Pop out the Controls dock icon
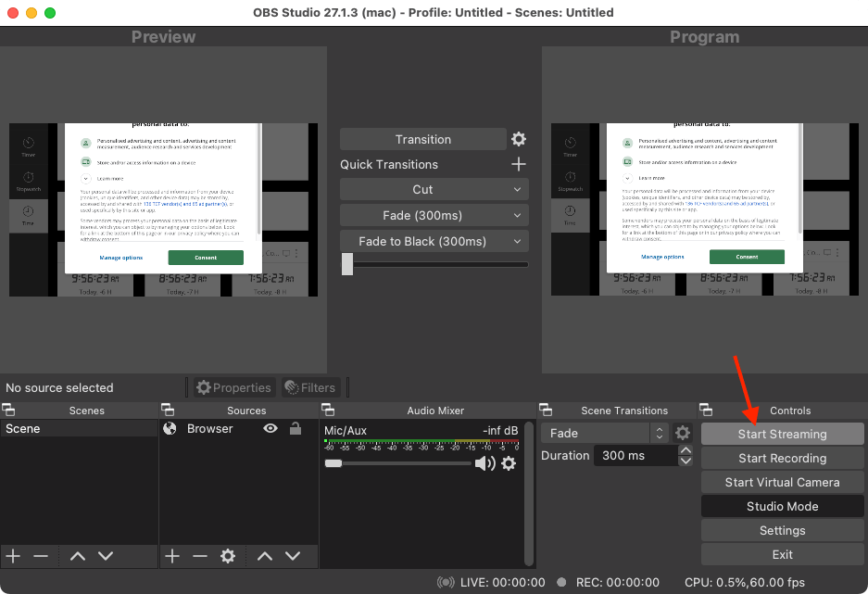The image size is (868, 594). point(706,410)
